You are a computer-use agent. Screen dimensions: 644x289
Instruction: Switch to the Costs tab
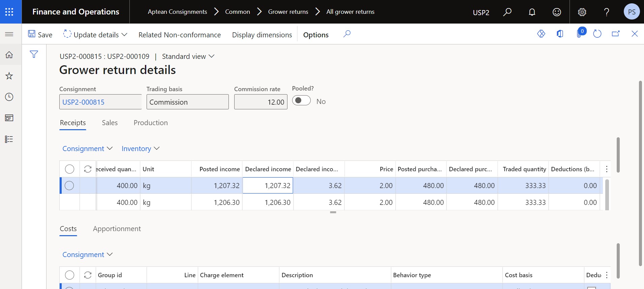68,229
